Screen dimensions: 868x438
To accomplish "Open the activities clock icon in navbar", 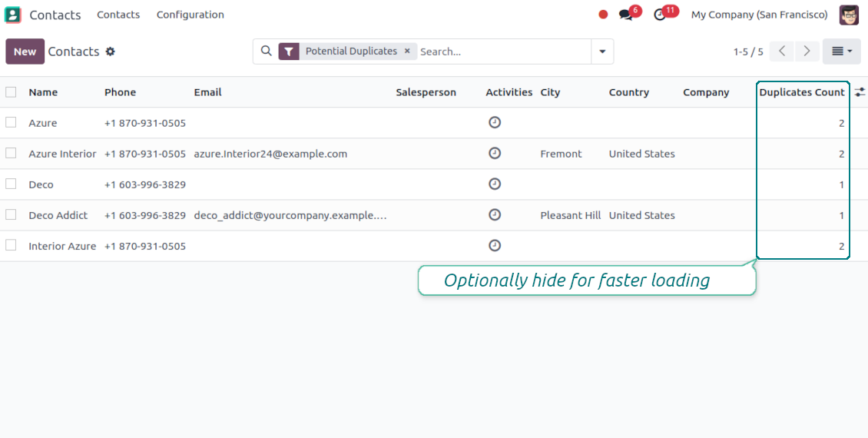I will (660, 15).
